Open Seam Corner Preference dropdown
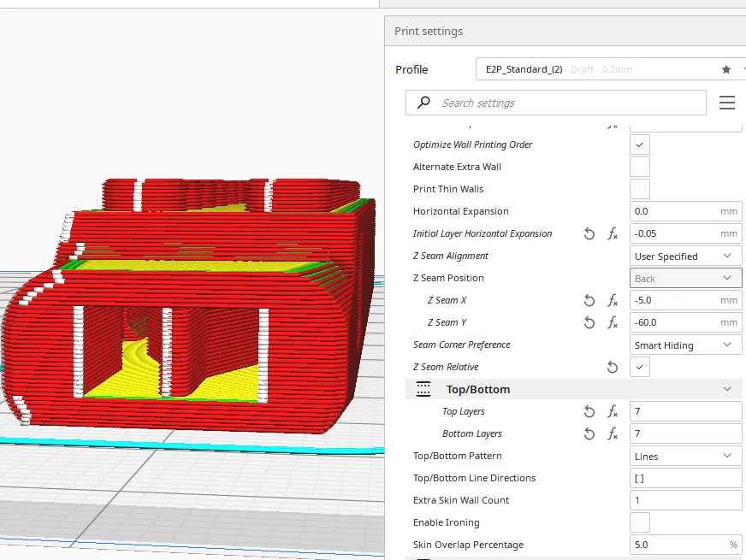The height and width of the screenshot is (560, 746). 685,345
